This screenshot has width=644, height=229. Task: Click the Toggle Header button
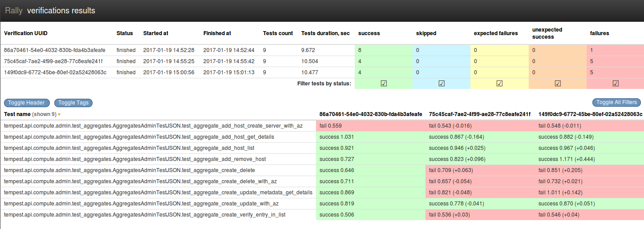27,103
